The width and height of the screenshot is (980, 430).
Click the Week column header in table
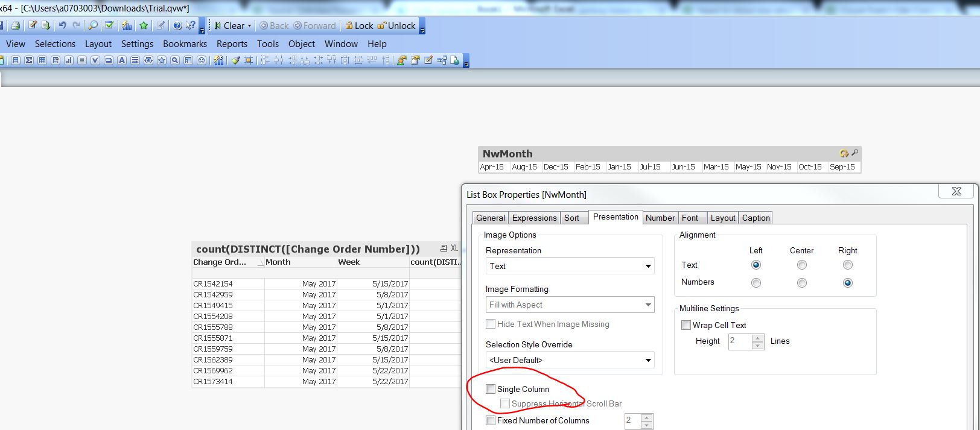tap(373, 262)
